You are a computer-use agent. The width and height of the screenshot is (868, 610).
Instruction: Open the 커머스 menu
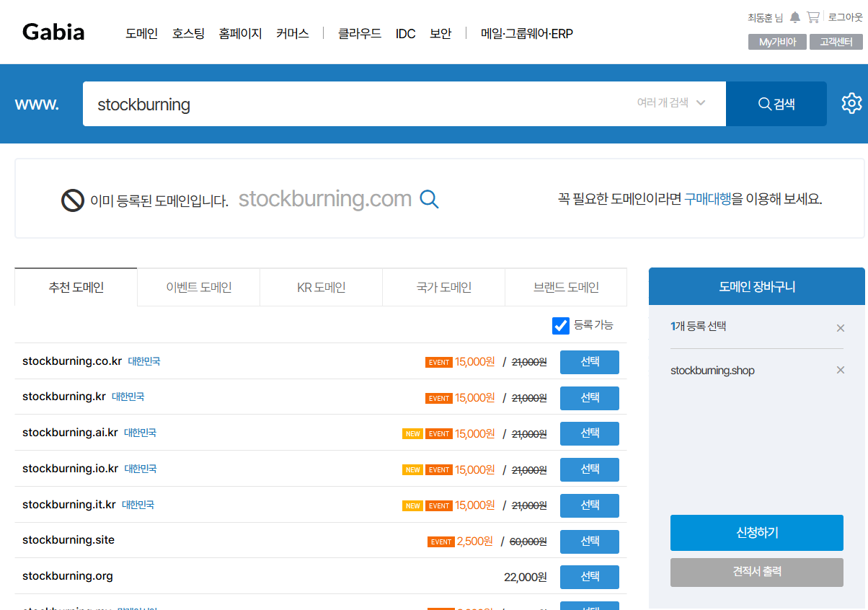(x=292, y=33)
